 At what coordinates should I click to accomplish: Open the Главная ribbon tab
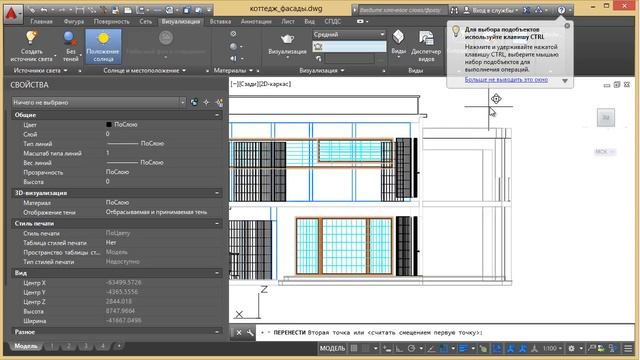point(41,22)
